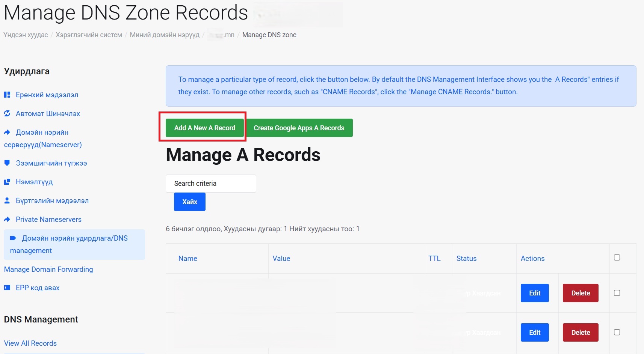Click the Search criteria input field
This screenshot has width=644, height=354.
point(211,184)
